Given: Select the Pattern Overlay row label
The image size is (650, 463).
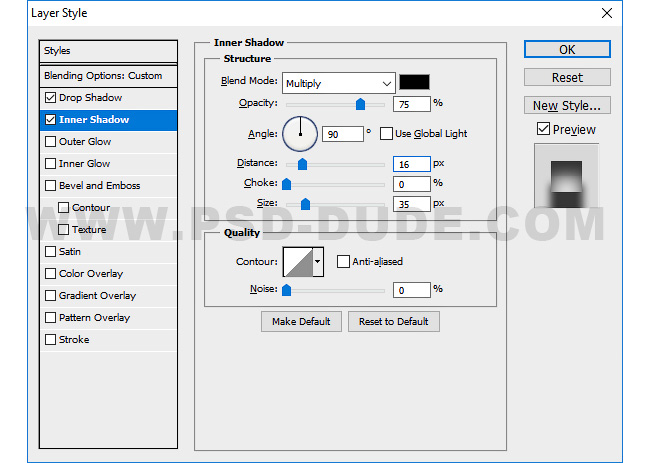Looking at the screenshot, I should (x=95, y=318).
